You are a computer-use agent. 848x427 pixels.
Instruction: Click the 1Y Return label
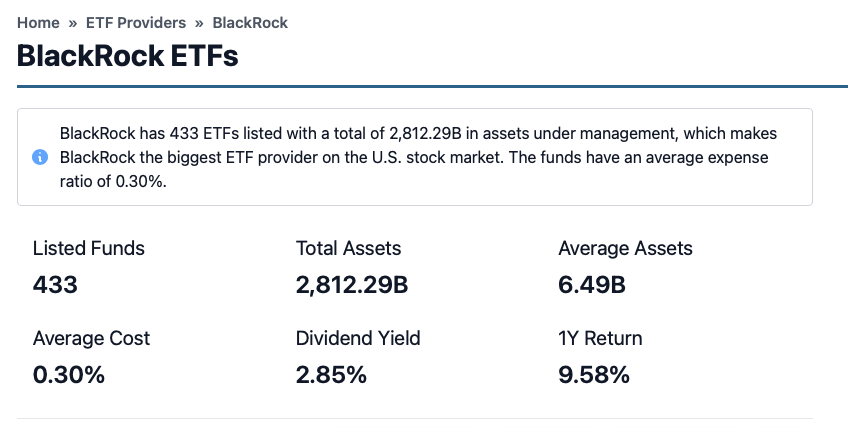point(600,338)
